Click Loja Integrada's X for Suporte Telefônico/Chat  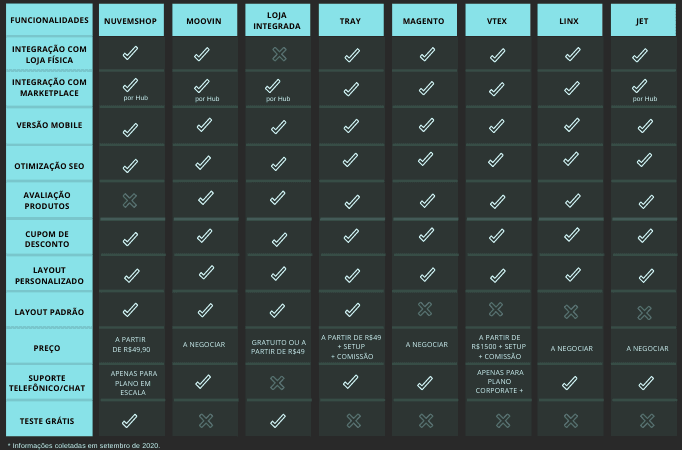click(x=277, y=383)
